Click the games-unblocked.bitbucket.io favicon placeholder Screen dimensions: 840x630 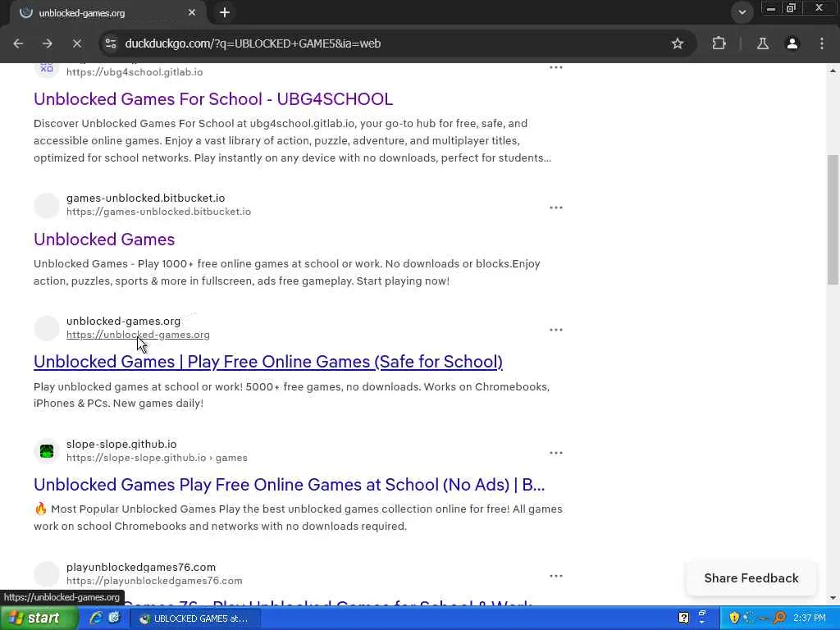coord(47,205)
